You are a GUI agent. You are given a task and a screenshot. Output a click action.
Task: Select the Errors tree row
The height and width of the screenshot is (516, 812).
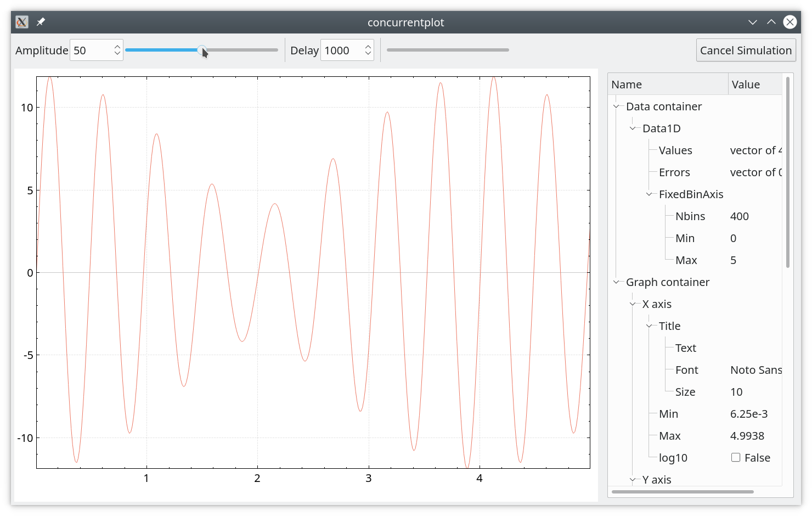(x=696, y=172)
